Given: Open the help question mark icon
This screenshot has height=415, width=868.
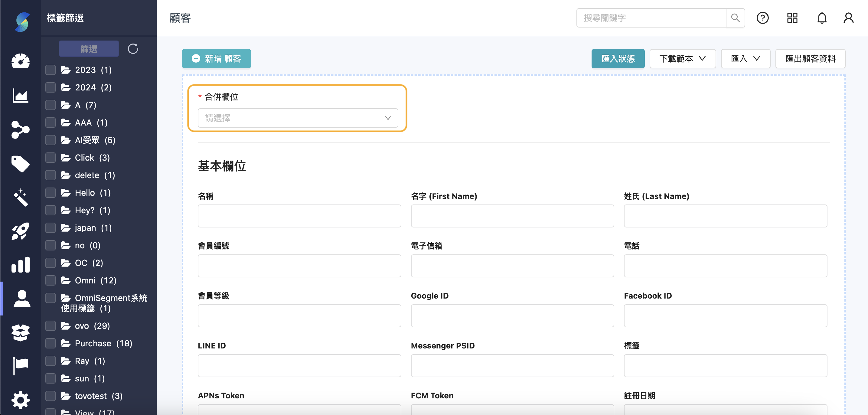Looking at the screenshot, I should (762, 18).
